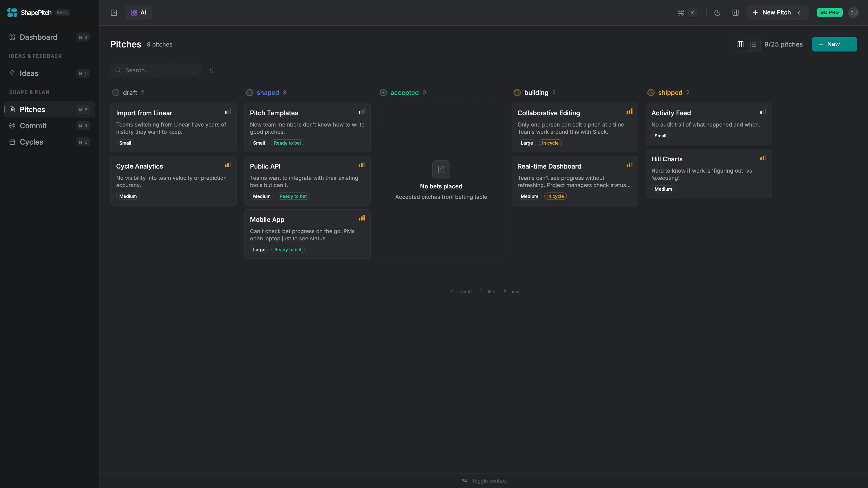Click the orange building status dot
The image size is (868, 488).
click(x=518, y=93)
